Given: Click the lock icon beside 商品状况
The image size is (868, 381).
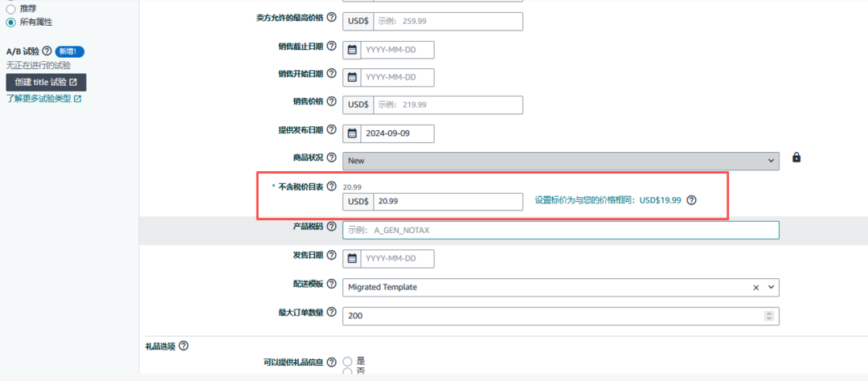Looking at the screenshot, I should point(796,158).
